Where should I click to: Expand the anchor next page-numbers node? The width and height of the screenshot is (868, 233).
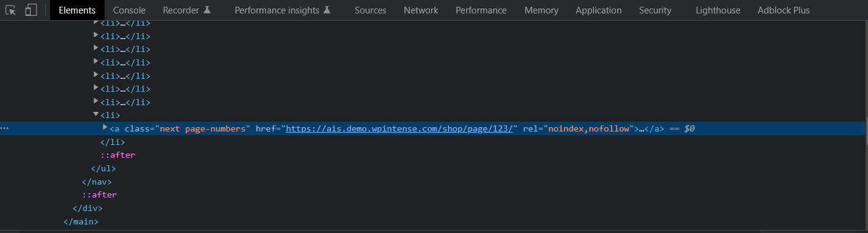[x=105, y=128]
